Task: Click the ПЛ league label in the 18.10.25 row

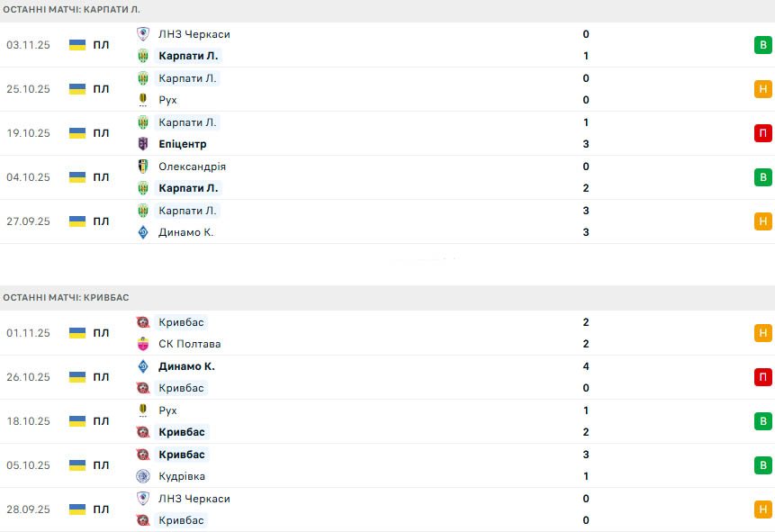Action: [x=101, y=421]
